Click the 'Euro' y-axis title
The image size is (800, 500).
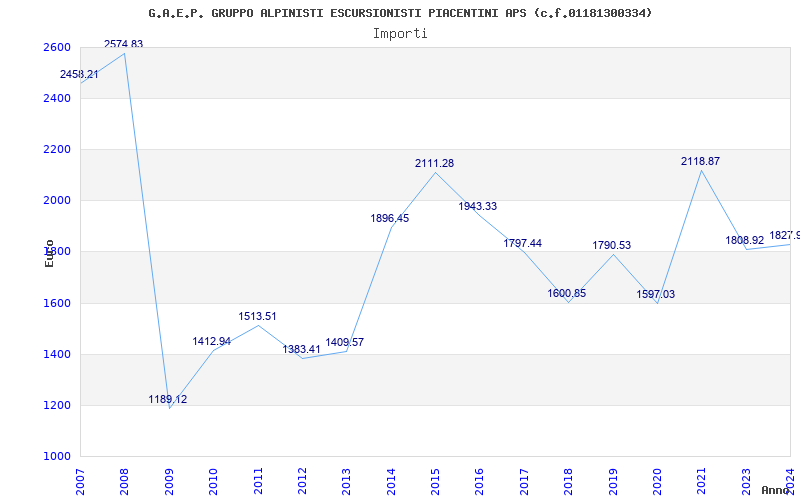coord(49,253)
